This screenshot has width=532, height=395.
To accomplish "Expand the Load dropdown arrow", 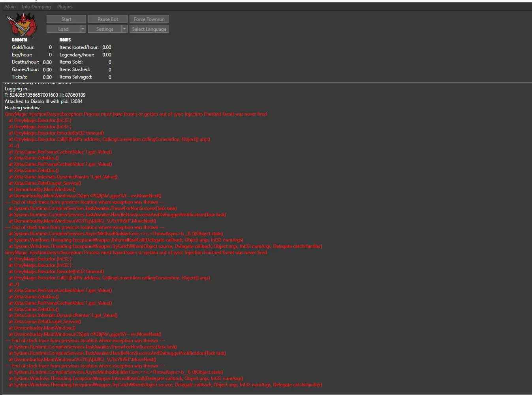I will pos(83,29).
